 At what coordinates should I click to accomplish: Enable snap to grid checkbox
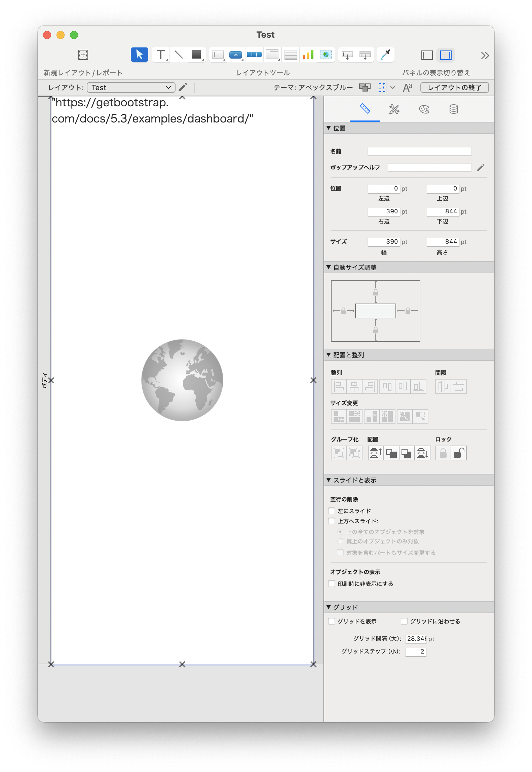[x=404, y=621]
